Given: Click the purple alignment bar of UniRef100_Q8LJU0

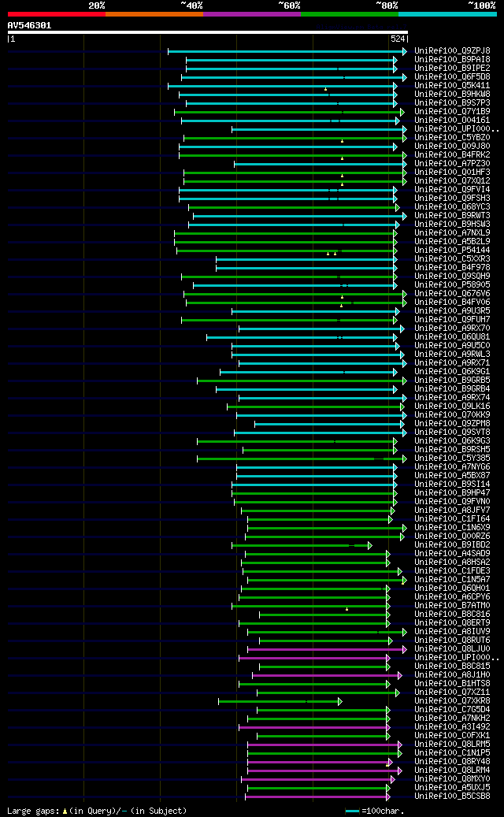Looking at the screenshot, I should (327, 649).
